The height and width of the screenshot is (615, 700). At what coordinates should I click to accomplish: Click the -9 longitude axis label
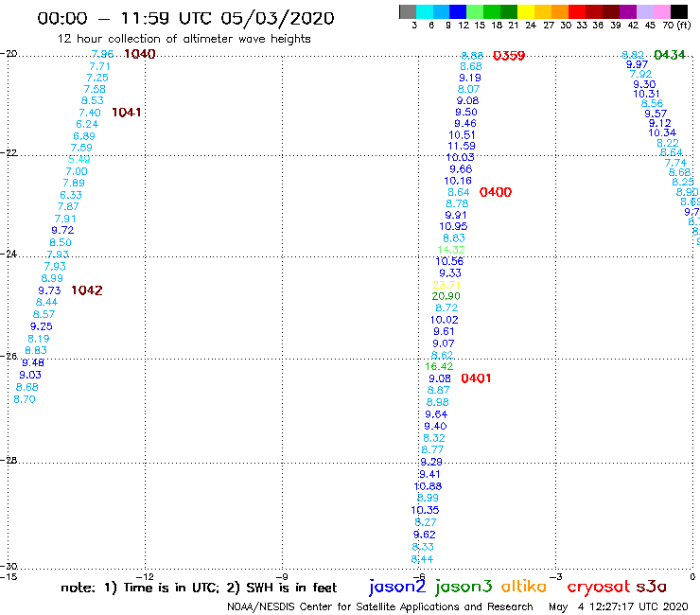pyautogui.click(x=282, y=577)
